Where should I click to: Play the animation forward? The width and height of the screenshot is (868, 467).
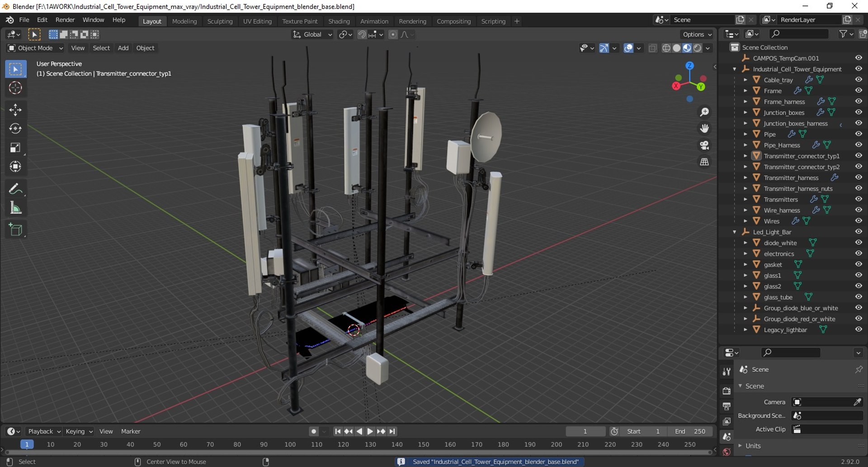pyautogui.click(x=370, y=431)
